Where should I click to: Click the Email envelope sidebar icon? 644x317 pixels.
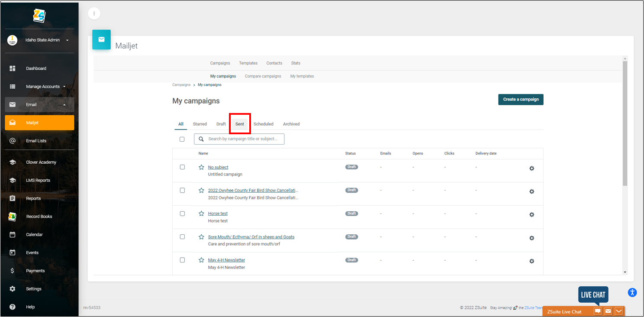[13, 104]
